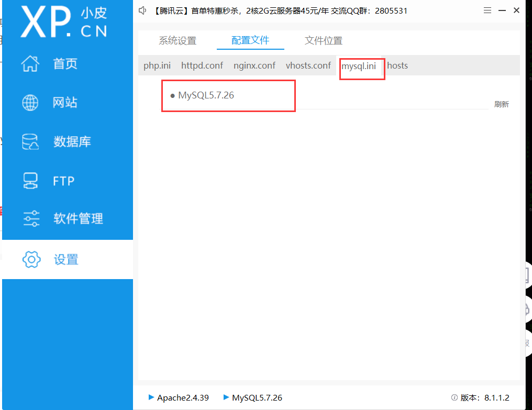Switch to 系统设置 tab
Image resolution: width=532 pixels, height=410 pixels.
178,41
